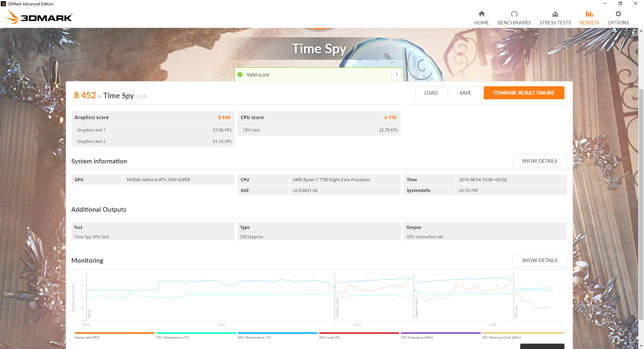
Task: Click the time value 2019-08-04 15:08
Action: (x=483, y=180)
